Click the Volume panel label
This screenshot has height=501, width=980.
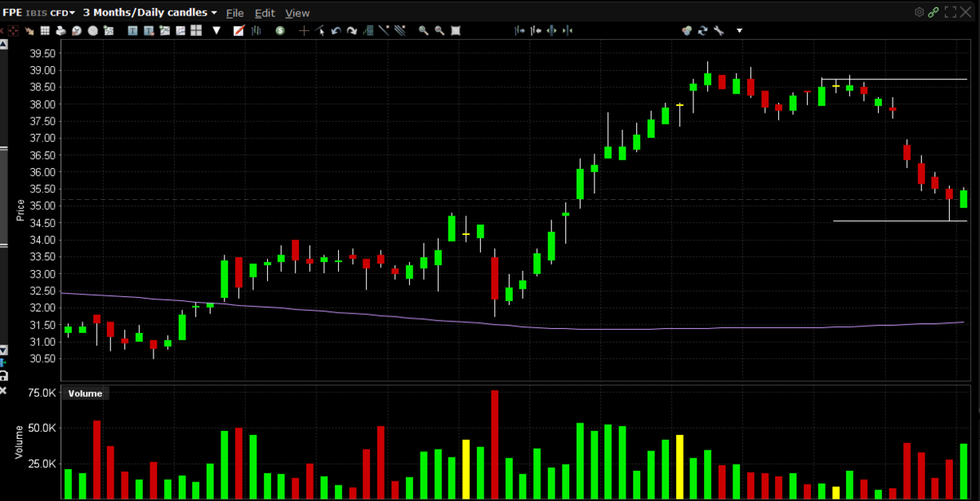[85, 393]
